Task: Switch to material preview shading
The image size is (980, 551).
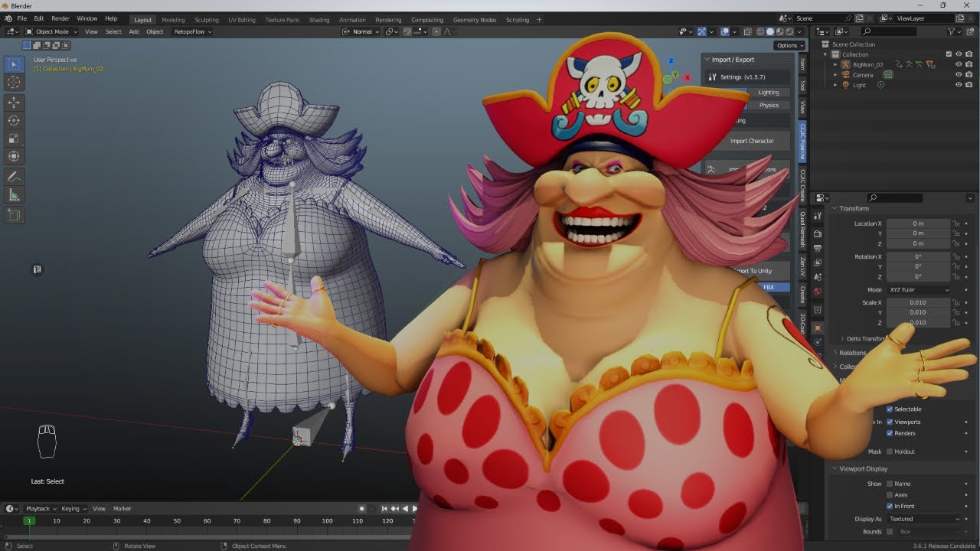Action: click(780, 31)
